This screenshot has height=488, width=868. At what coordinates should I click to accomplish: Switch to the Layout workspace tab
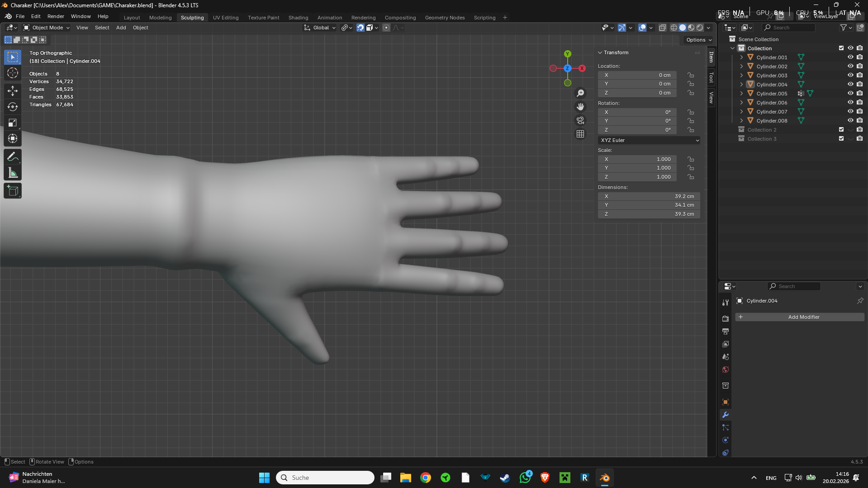tap(132, 18)
